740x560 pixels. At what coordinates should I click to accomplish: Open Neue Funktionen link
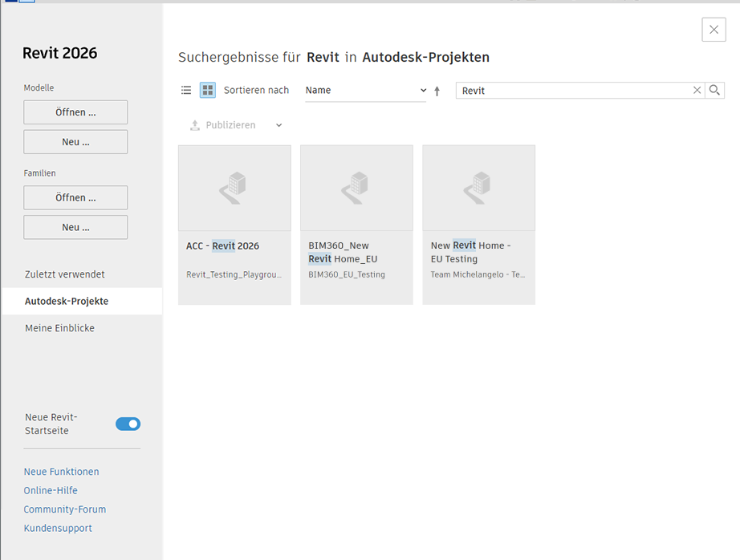click(61, 472)
